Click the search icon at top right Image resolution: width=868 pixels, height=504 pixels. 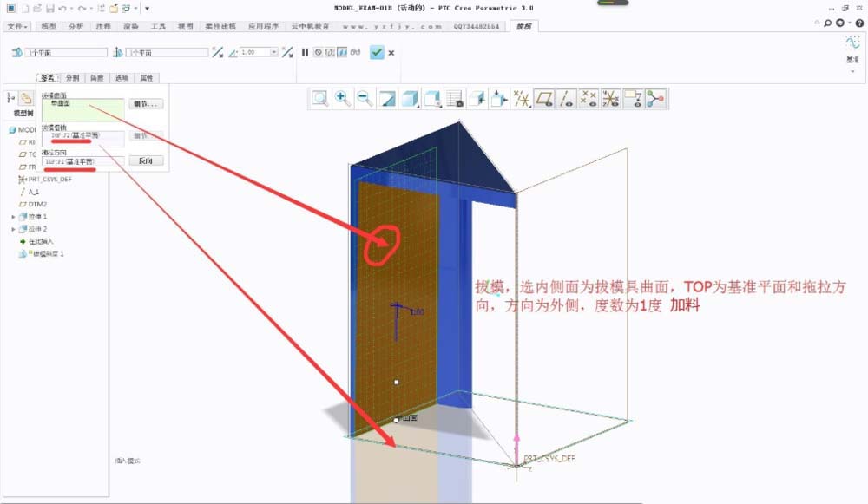coord(827,23)
